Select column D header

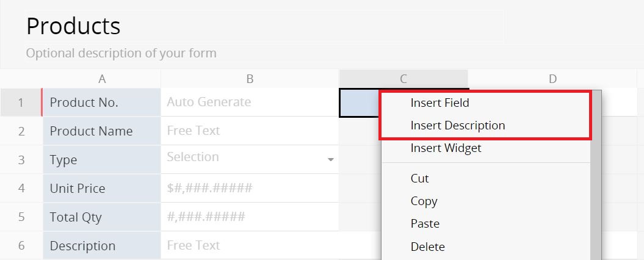click(552, 79)
